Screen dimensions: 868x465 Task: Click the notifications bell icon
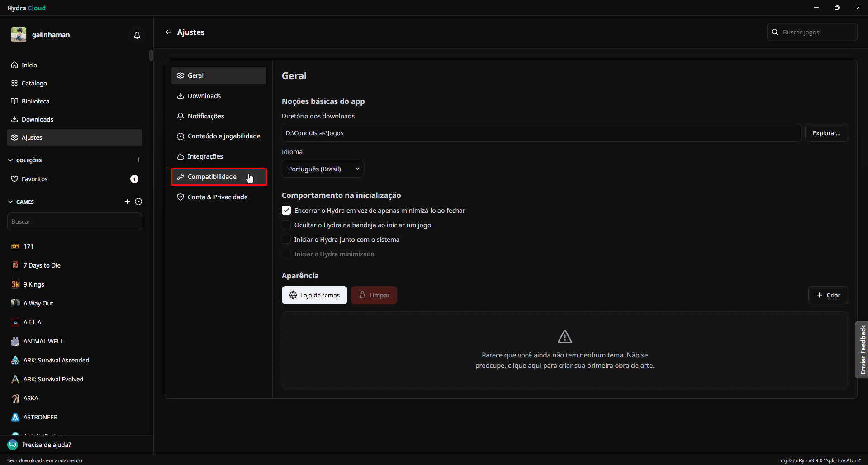[137, 35]
